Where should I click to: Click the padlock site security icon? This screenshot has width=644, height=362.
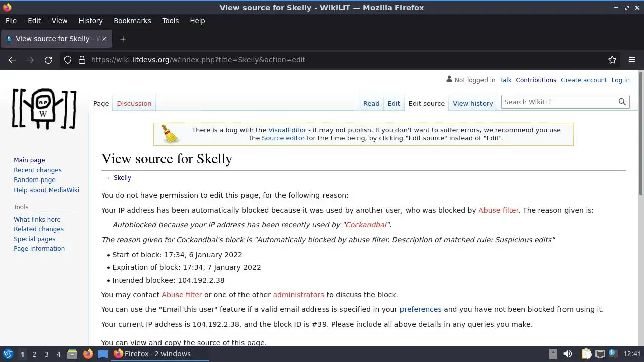coord(82,60)
